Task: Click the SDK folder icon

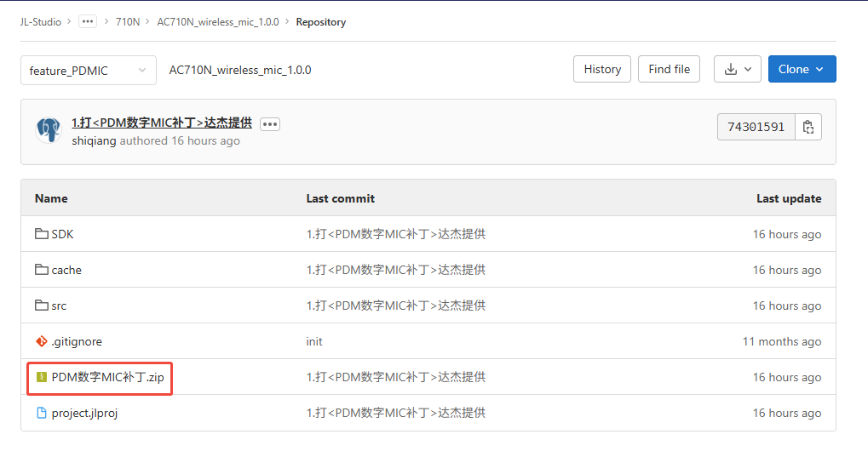Action: pyautogui.click(x=42, y=233)
